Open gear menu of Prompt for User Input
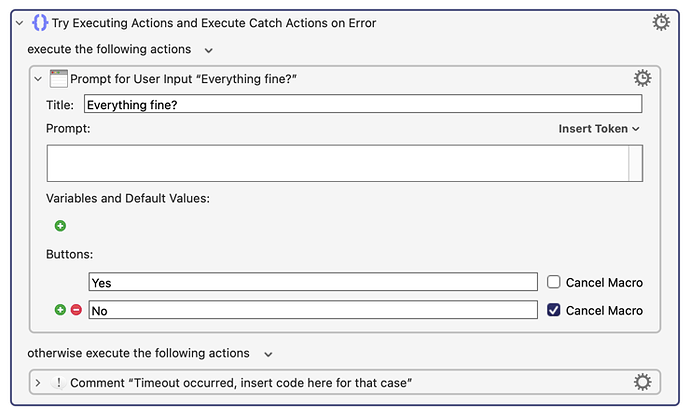The width and height of the screenshot is (690, 419). (642, 78)
